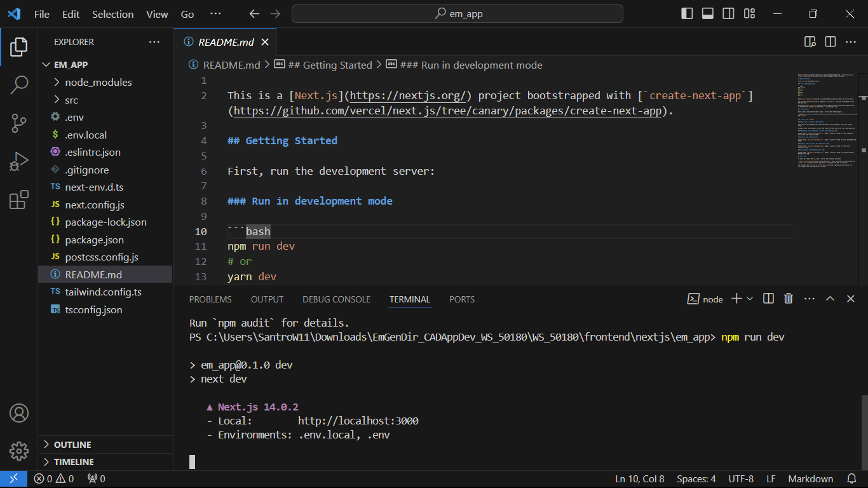This screenshot has width=868, height=488.
Task: Show errors and warnings in status bar
Action: coord(54,479)
